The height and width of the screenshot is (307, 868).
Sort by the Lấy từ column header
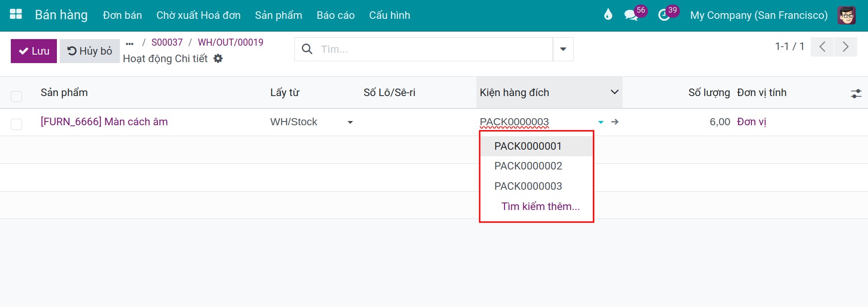(x=284, y=92)
